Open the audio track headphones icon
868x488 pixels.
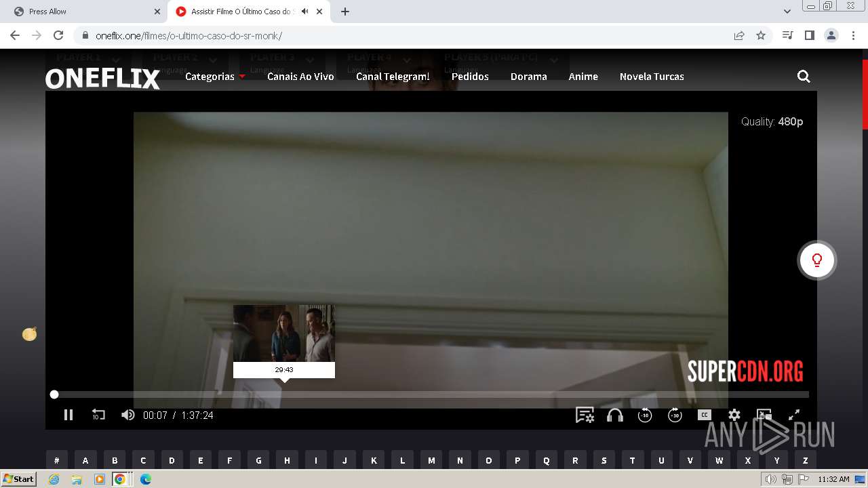[615, 415]
